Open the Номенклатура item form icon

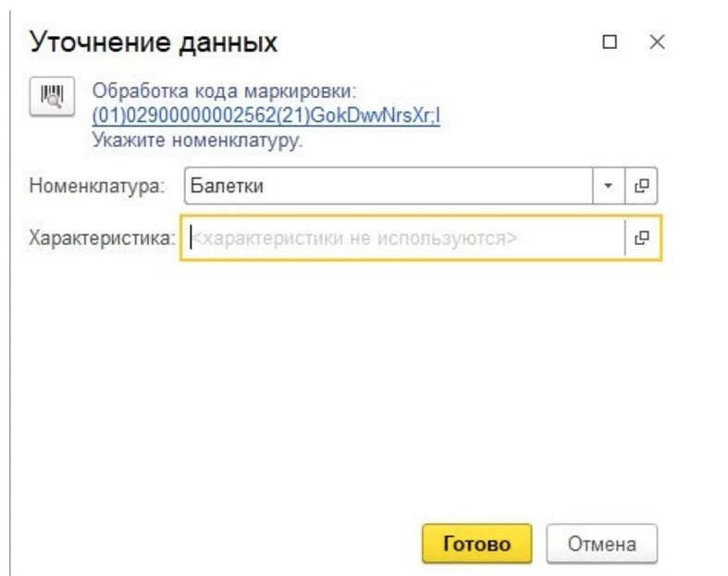tap(643, 186)
